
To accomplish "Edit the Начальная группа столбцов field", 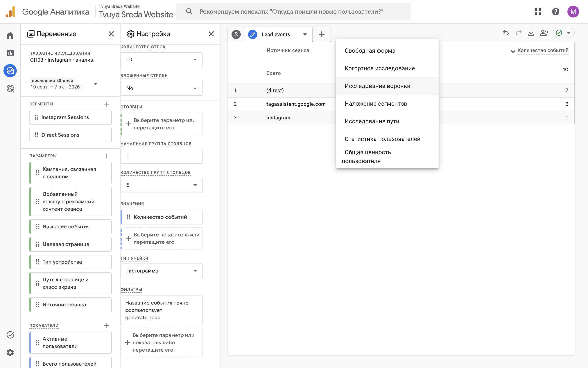I will [162, 157].
